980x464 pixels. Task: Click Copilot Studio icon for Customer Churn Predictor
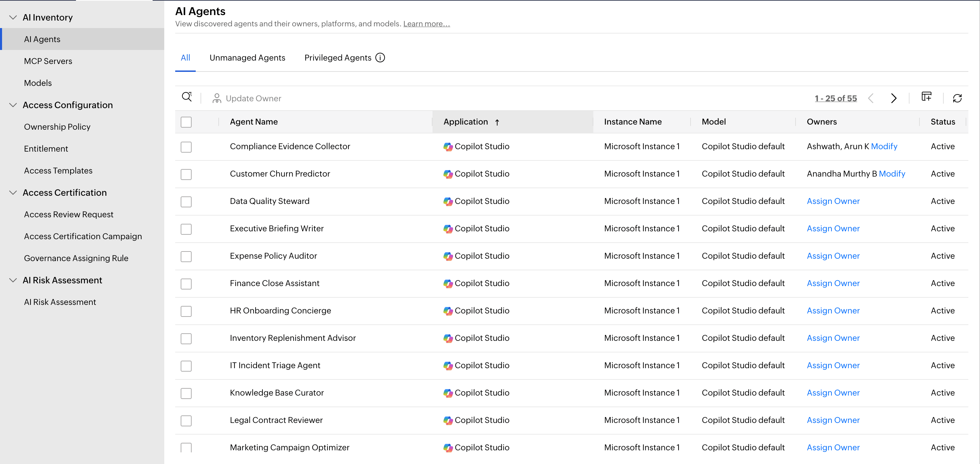coord(448,174)
